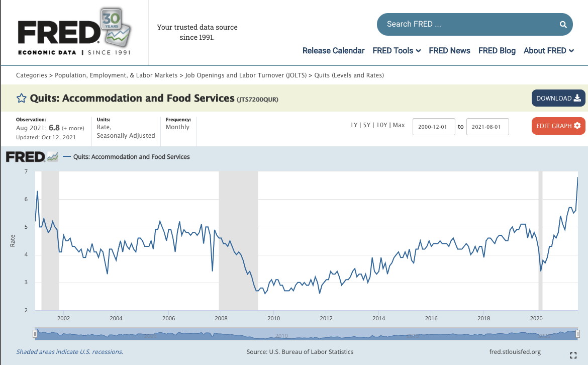Image resolution: width=588 pixels, height=365 pixels.
Task: Expand the About FRED menu
Action: [x=548, y=51]
